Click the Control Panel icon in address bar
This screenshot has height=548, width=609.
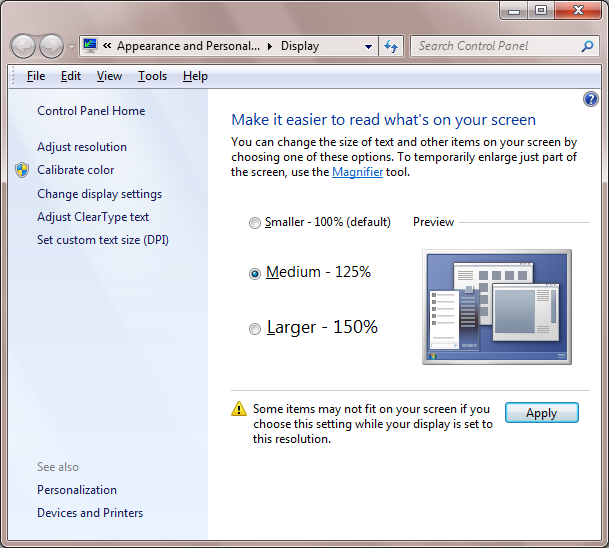(x=90, y=46)
